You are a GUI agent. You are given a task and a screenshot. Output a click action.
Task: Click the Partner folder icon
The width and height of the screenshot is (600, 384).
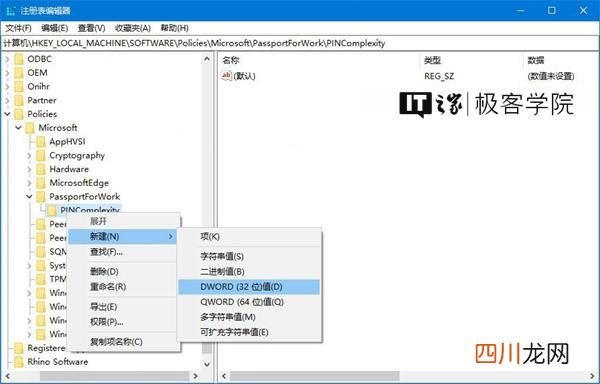point(19,100)
